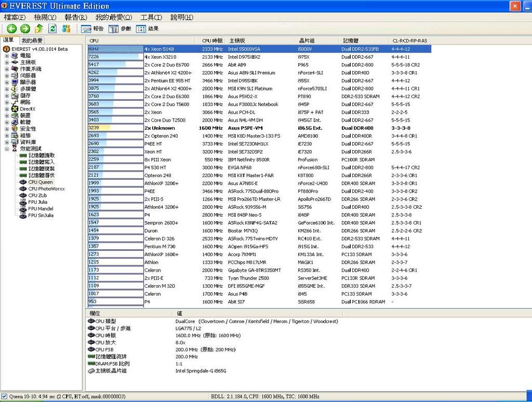Screen dimensions: 532x402
Task: Select the FPU SinJulia benchmark
Action: (x=41, y=216)
